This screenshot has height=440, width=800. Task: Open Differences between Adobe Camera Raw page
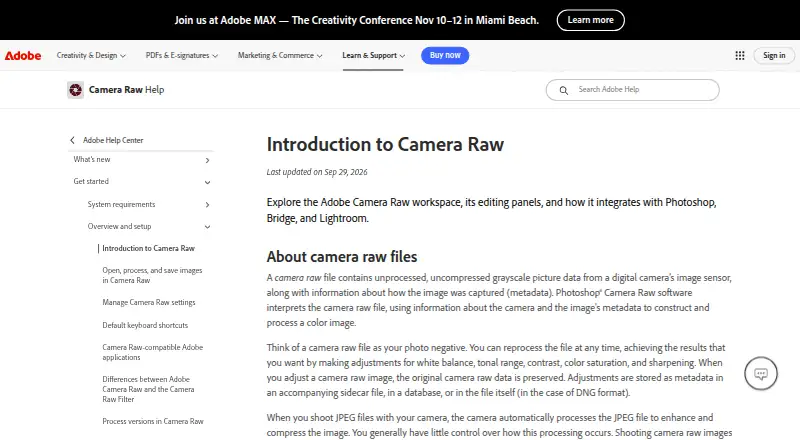(x=148, y=389)
